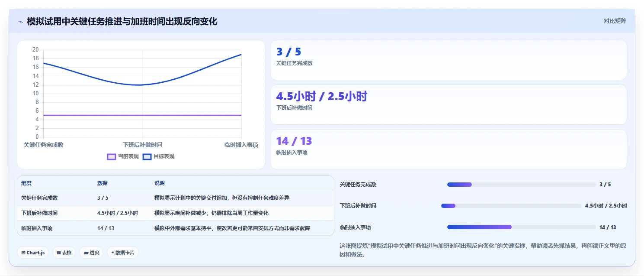Toggle the 目标表现 legend item
The height and width of the screenshot is (276, 644).
(159, 156)
